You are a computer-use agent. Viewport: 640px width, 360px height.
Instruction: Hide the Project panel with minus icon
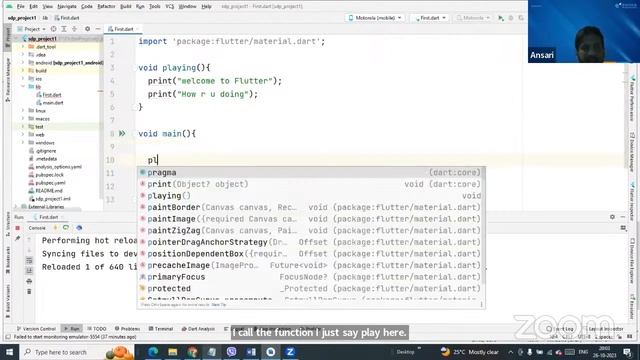[98, 29]
